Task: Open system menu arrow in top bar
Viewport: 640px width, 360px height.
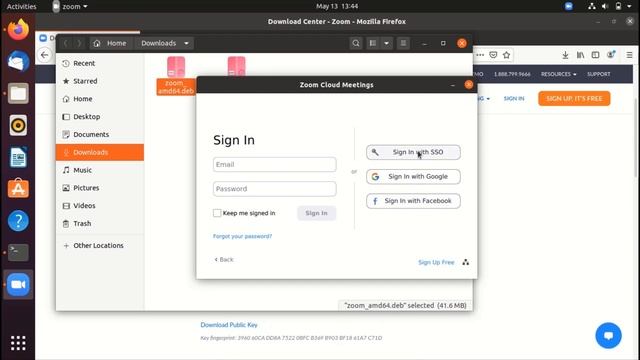Action: click(629, 6)
